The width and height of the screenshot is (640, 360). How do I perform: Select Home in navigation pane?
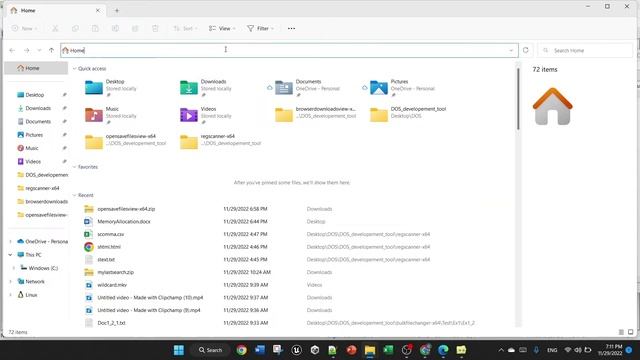(x=36, y=68)
